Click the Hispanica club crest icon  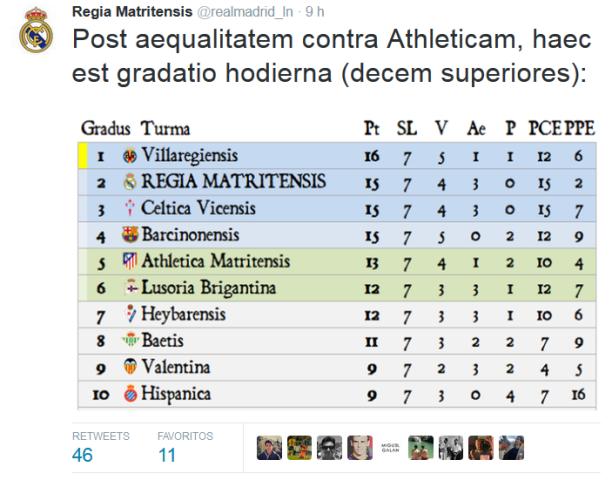pyautogui.click(x=130, y=393)
